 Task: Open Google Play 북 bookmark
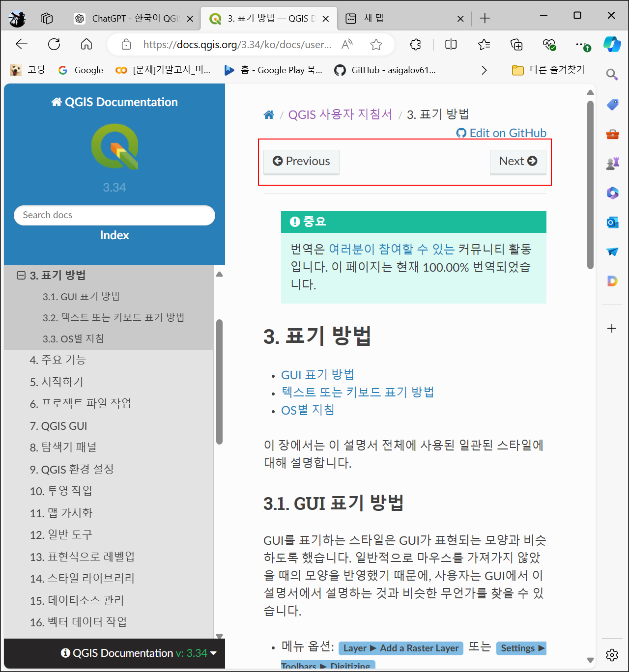pyautogui.click(x=273, y=70)
